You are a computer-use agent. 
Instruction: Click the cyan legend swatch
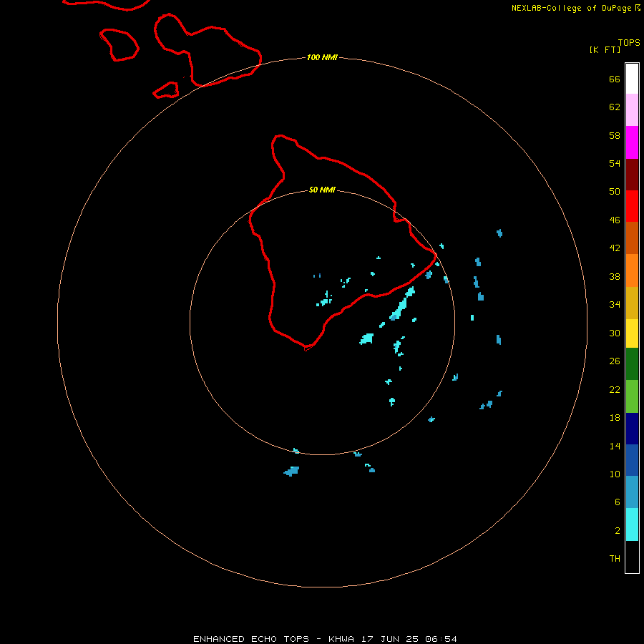pyautogui.click(x=632, y=525)
